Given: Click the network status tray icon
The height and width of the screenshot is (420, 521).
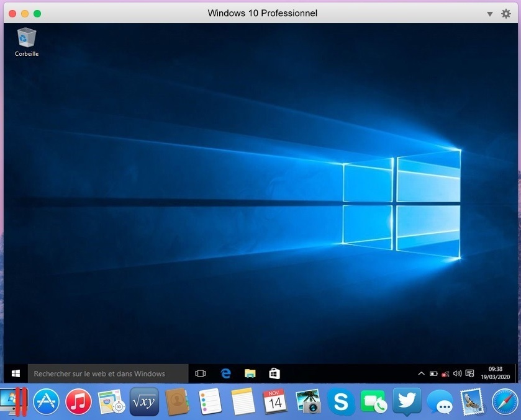Looking at the screenshot, I should [x=445, y=374].
